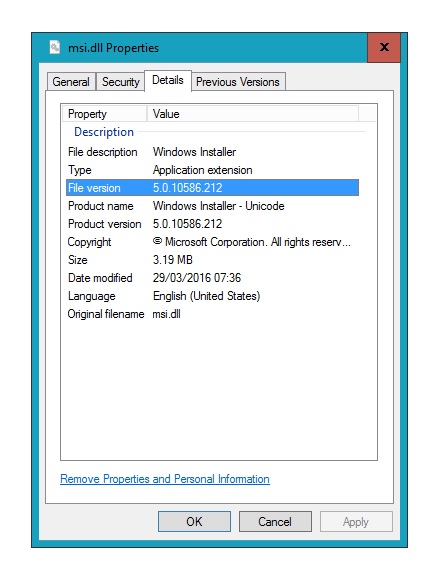Go to the Previous Versions tab
Screen dimensions: 445x573
pyautogui.click(x=238, y=82)
